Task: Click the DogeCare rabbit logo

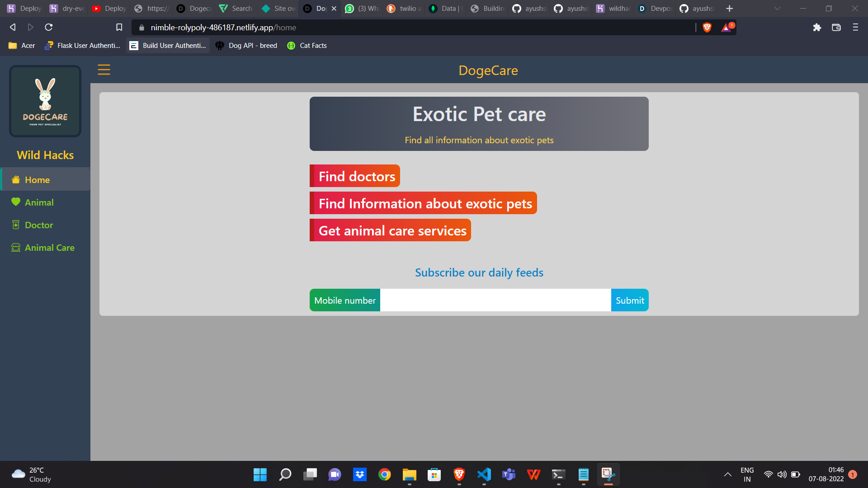Action: point(45,101)
